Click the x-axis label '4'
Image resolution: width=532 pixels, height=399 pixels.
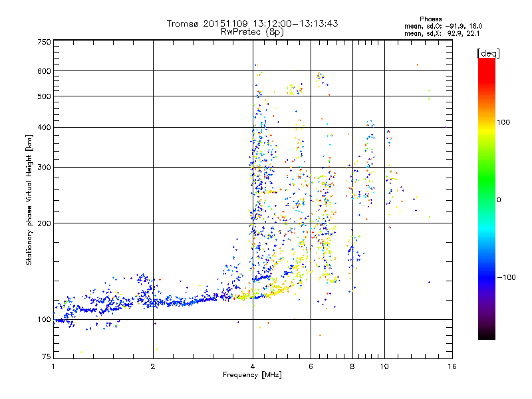[x=253, y=366]
